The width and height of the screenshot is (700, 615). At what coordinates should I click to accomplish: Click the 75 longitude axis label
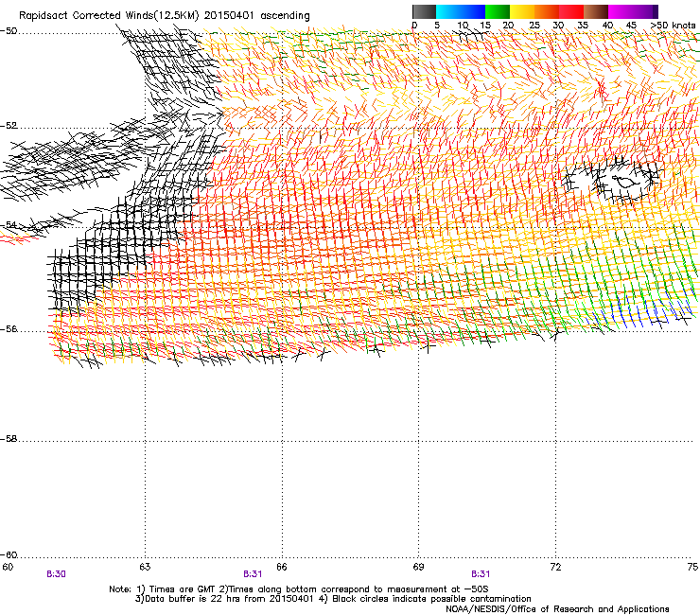click(692, 567)
